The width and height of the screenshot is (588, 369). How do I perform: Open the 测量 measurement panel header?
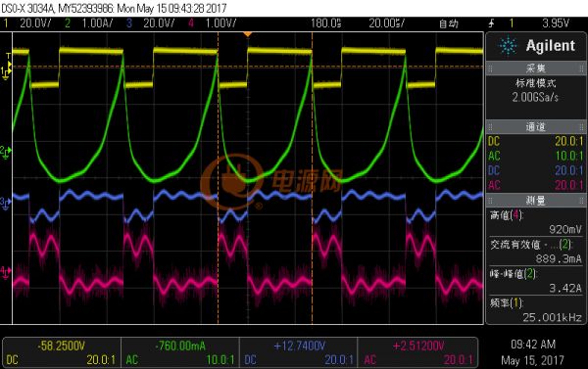(x=535, y=201)
